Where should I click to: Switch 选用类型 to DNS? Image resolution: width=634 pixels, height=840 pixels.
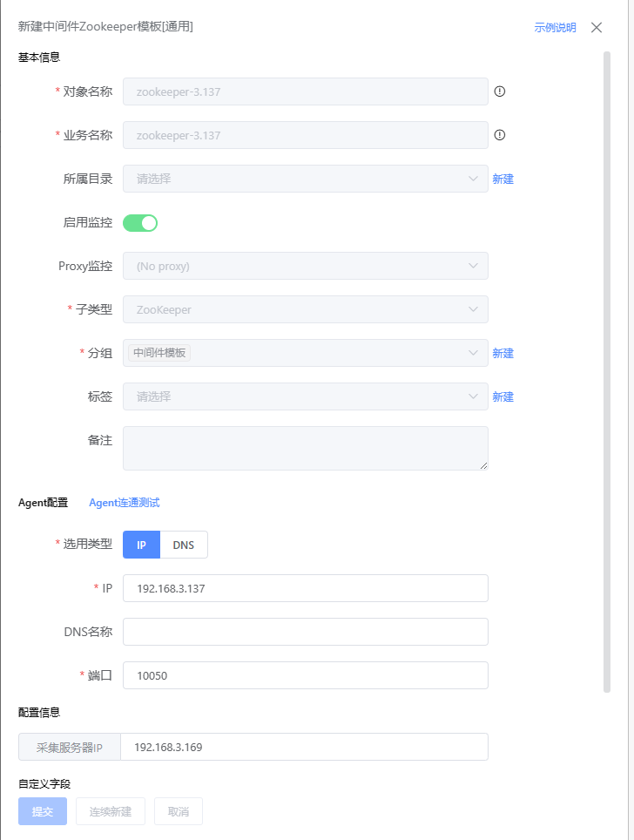[x=184, y=545]
